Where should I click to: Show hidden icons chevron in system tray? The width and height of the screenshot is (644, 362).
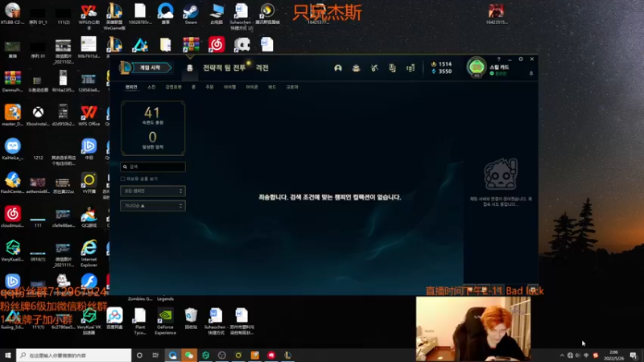[562, 356]
